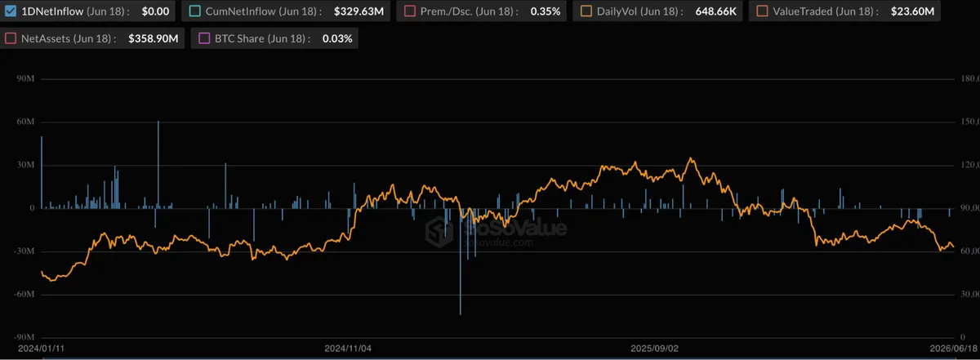Click the tallest positive inflow bar near 60M
Screen dimensions: 980x360
(158, 164)
